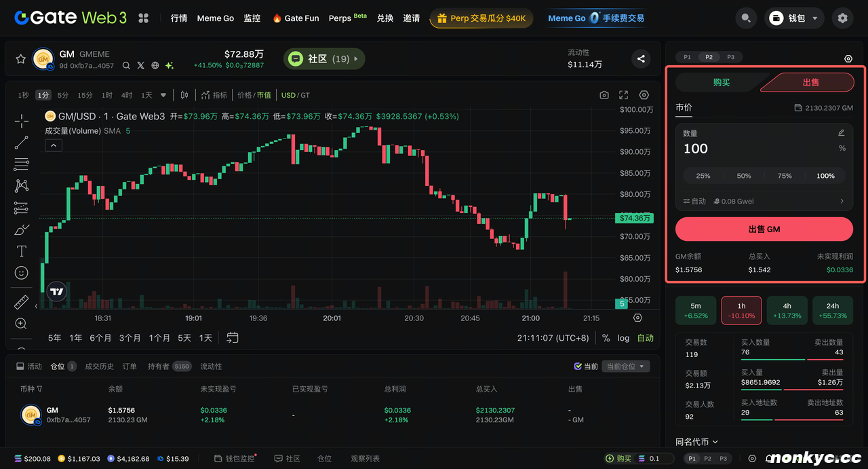Add GM to favorites star
868x469 pixels.
(20, 59)
